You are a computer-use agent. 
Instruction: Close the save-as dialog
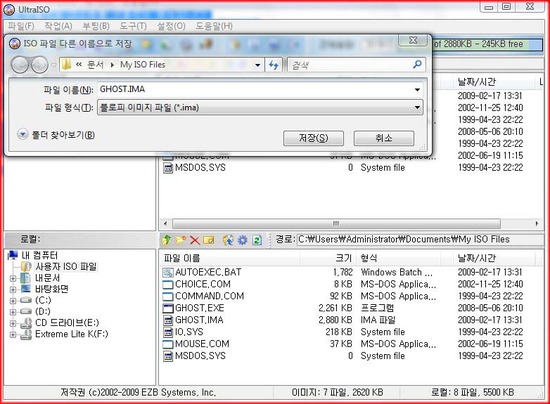pos(413,40)
